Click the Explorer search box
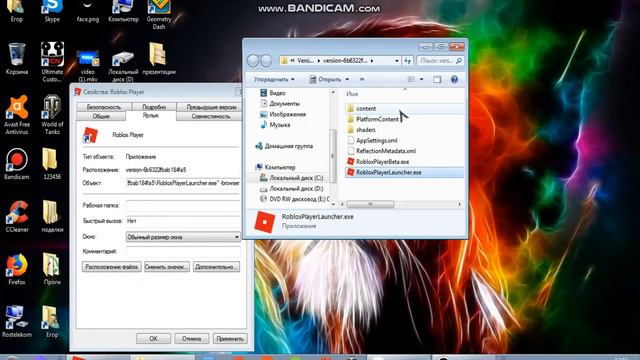Image resolution: width=640 pixels, height=360 pixels. (440, 61)
